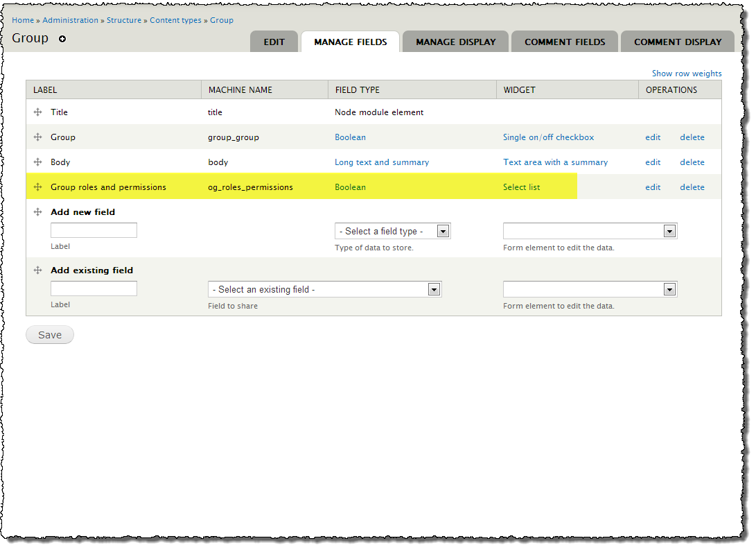Select the drag icon on highlighted og_roles_permissions row
This screenshot has width=756, height=552.
point(38,187)
